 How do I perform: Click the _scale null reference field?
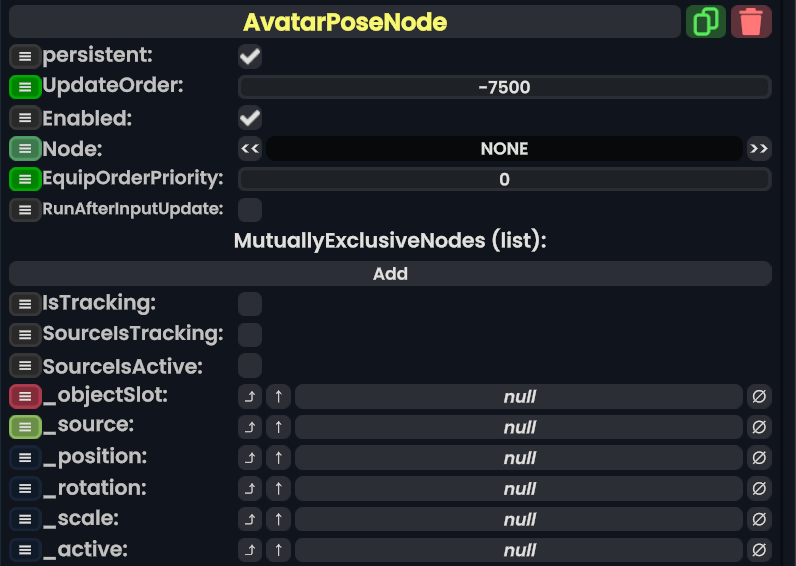(519, 520)
